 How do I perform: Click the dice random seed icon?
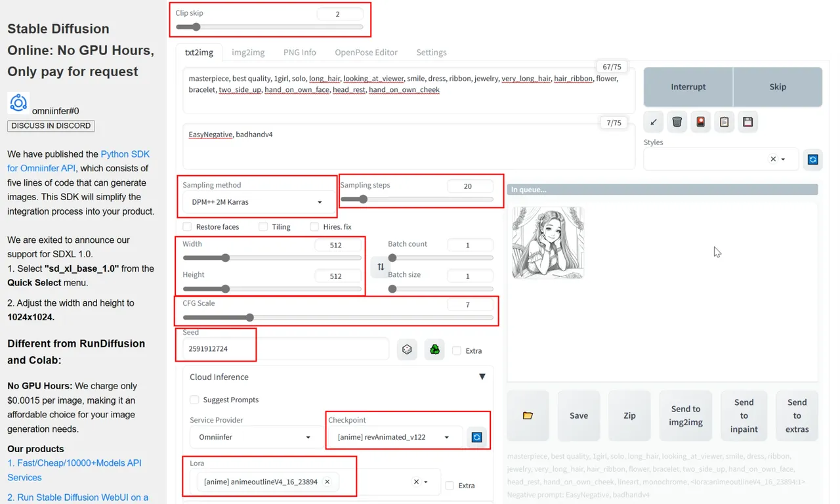coord(407,350)
